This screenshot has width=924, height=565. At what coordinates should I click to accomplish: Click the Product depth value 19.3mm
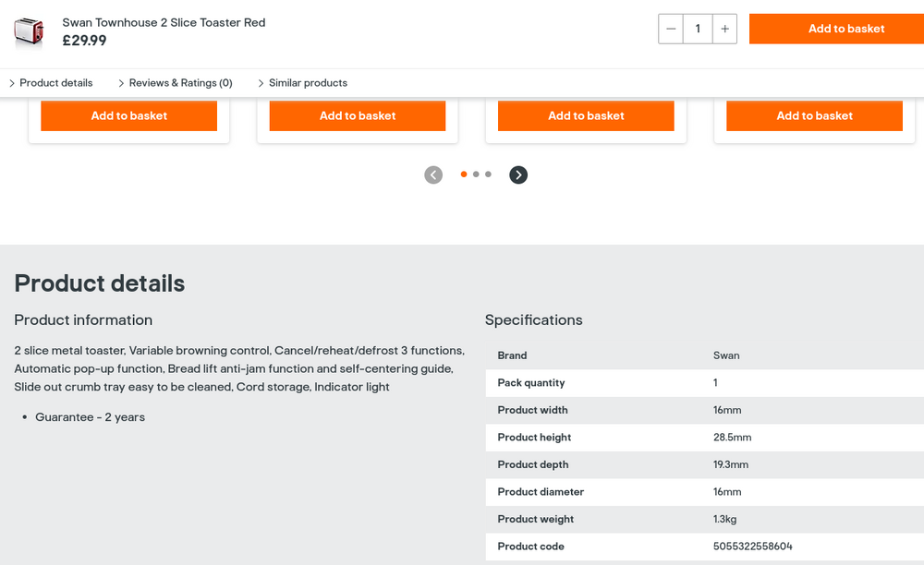731,464
